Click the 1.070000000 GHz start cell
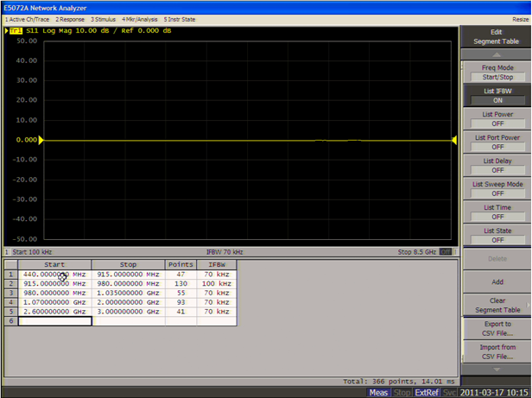 tap(55, 302)
